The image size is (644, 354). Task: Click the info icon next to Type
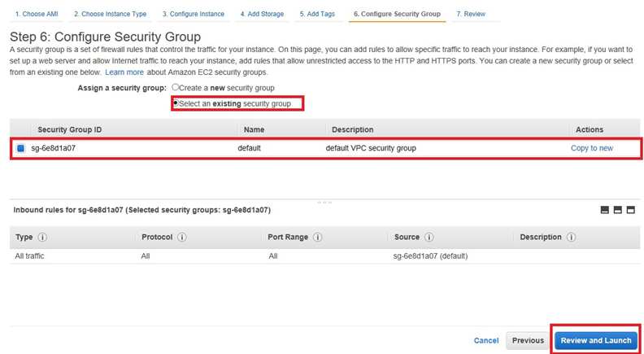click(x=41, y=238)
